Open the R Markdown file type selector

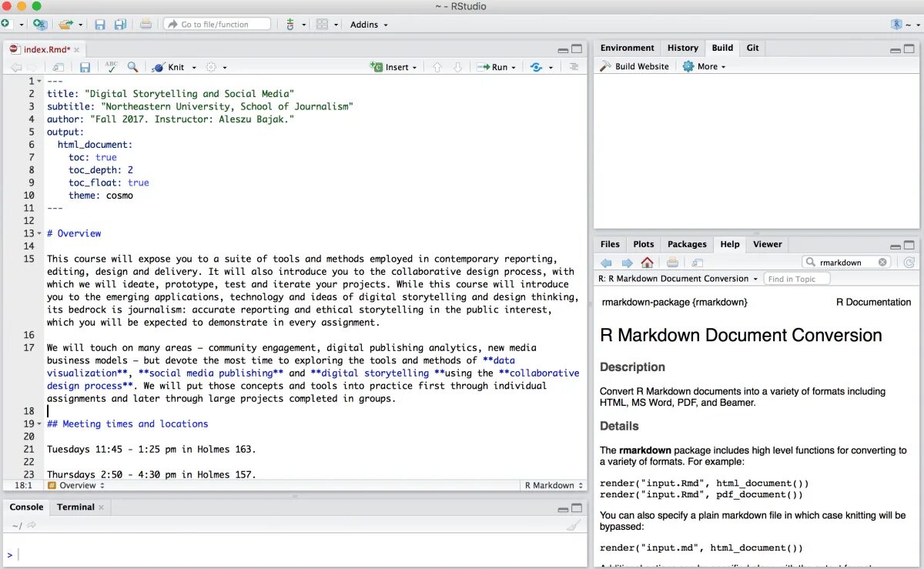click(x=554, y=485)
